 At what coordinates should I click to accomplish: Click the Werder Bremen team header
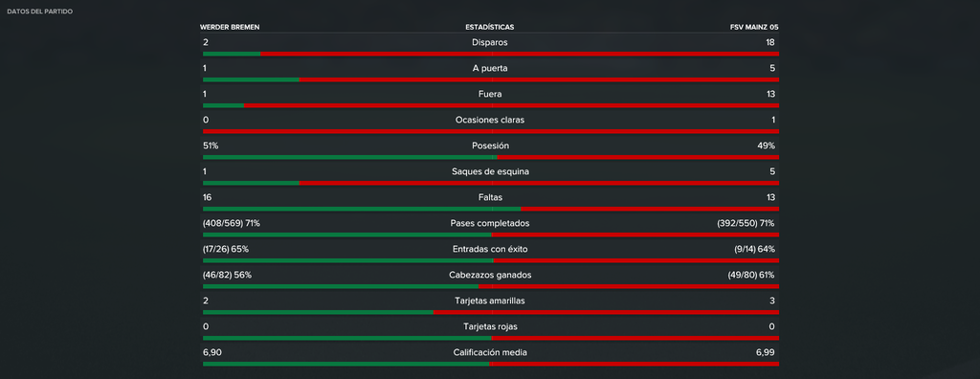(230, 27)
